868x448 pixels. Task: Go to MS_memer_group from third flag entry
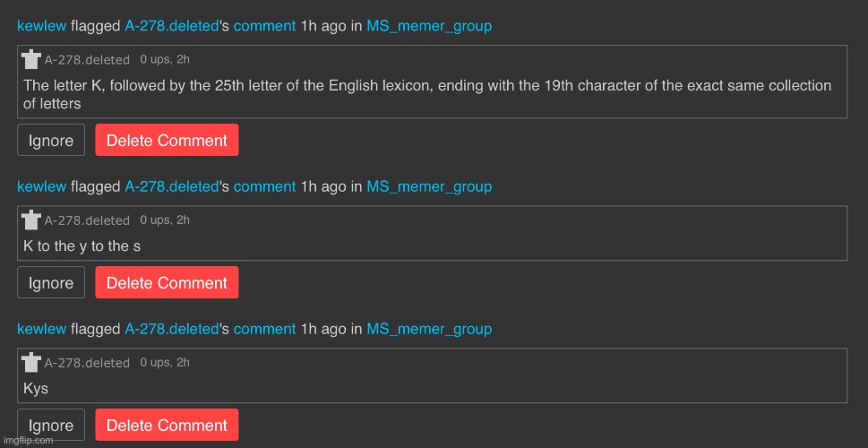tap(429, 329)
